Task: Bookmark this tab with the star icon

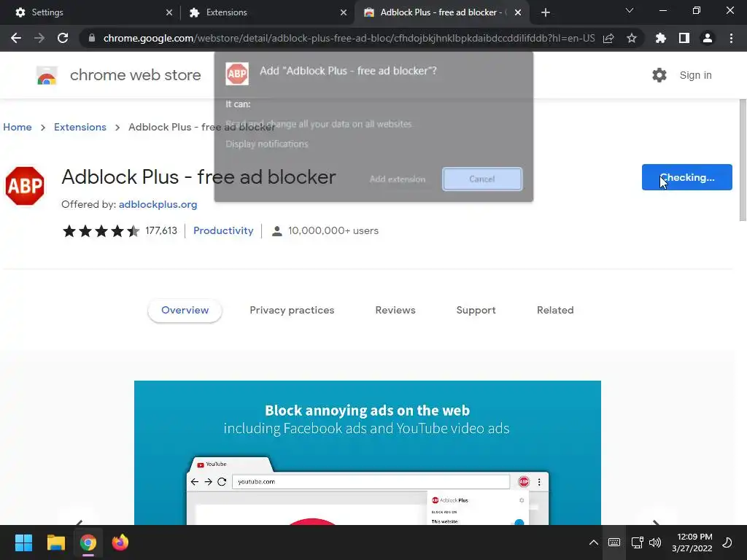Action: pyautogui.click(x=632, y=38)
